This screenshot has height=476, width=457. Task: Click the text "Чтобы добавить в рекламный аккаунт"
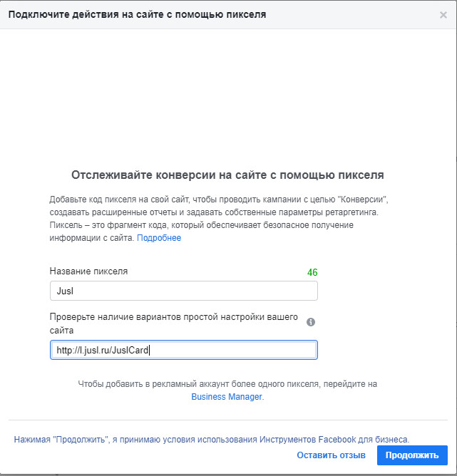pyautogui.click(x=227, y=384)
